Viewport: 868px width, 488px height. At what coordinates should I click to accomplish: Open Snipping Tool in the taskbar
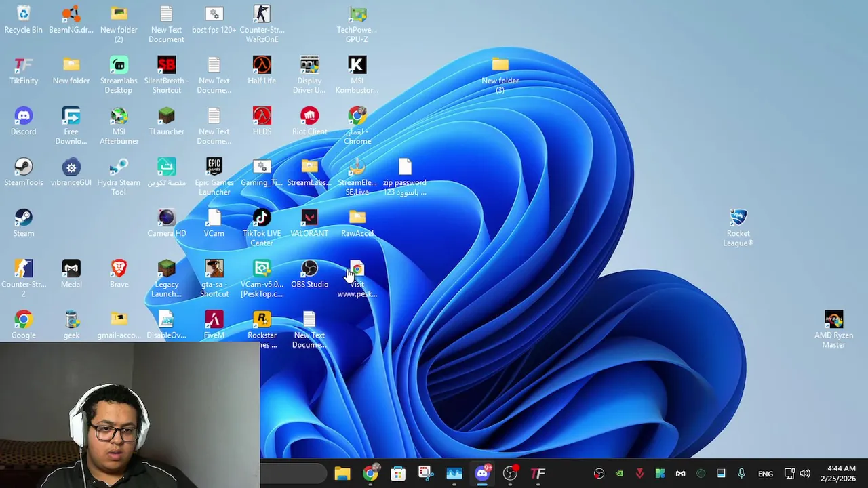coord(426,473)
